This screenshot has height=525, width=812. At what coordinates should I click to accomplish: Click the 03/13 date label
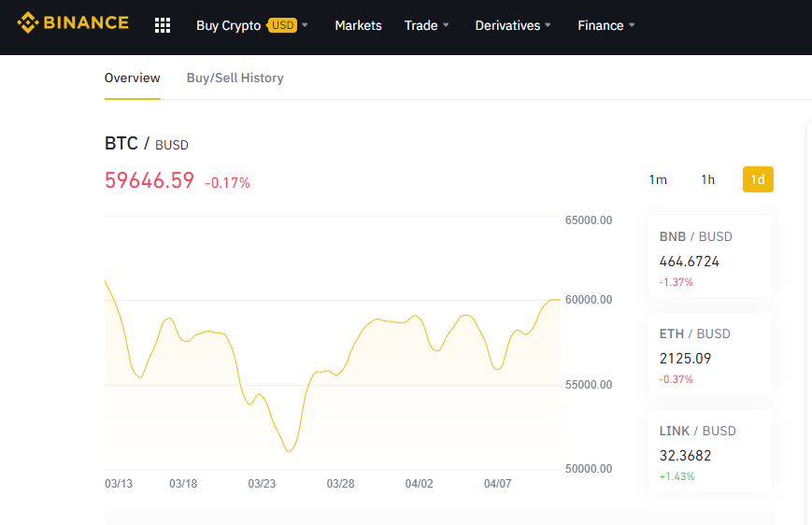[119, 484]
